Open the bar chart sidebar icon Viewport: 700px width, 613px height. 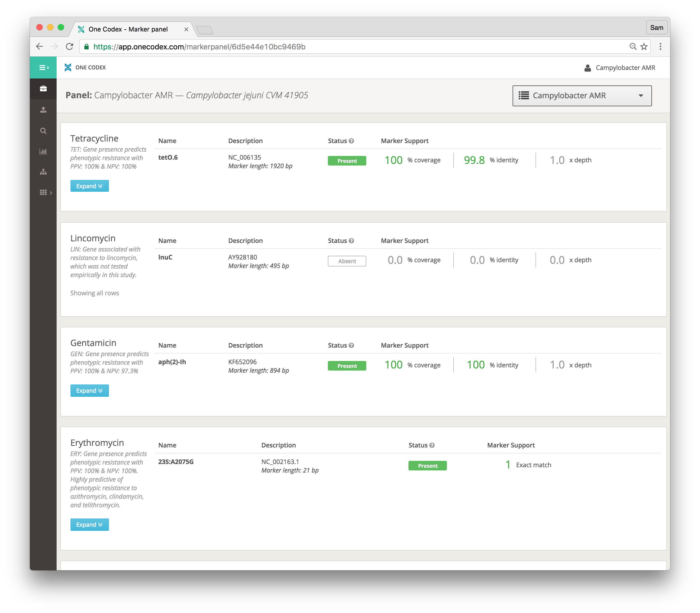(x=44, y=151)
